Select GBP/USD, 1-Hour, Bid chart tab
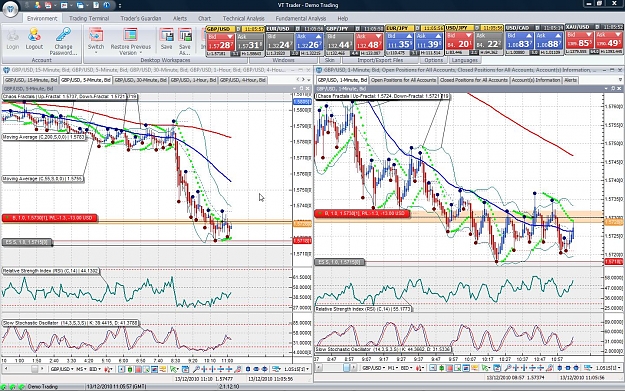 click(193, 80)
